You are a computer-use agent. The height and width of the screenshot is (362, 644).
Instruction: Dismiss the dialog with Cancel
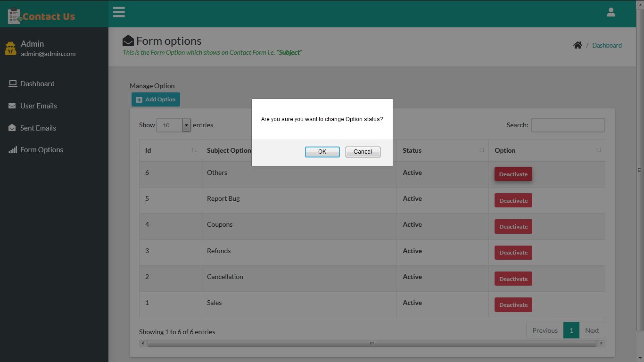pyautogui.click(x=363, y=152)
